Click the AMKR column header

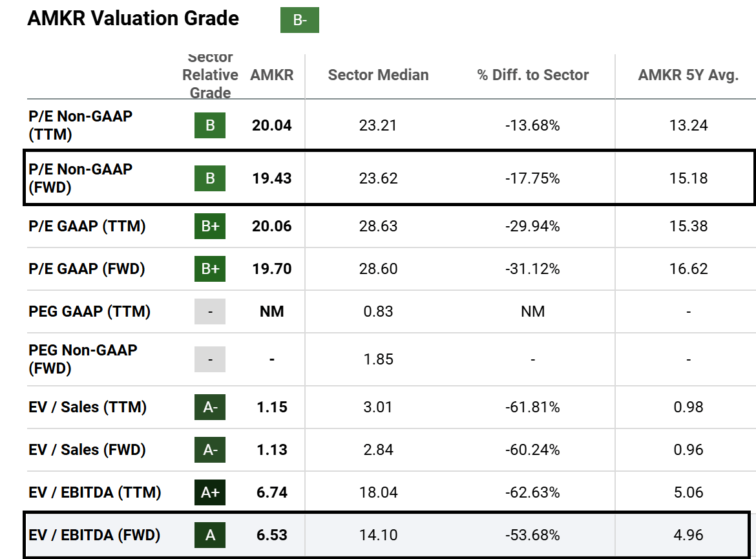pyautogui.click(x=272, y=75)
